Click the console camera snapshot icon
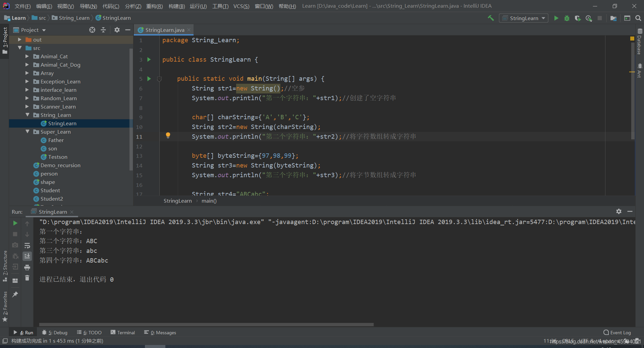 pos(15,245)
